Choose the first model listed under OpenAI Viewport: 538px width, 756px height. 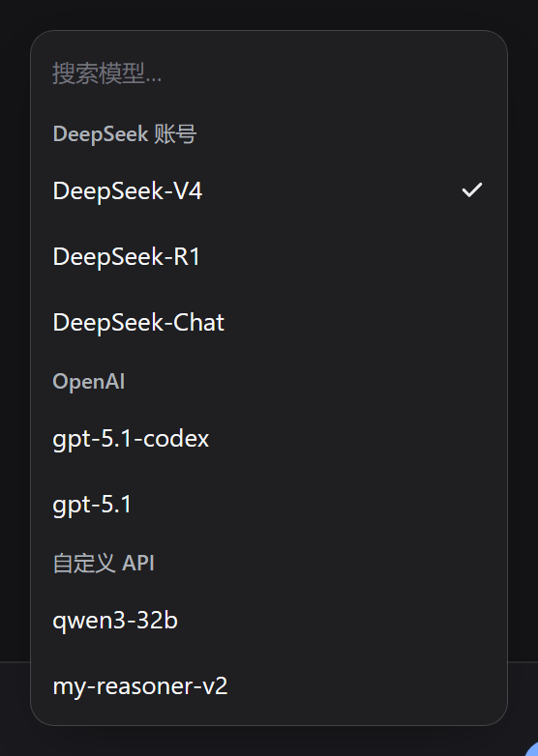(x=269, y=439)
